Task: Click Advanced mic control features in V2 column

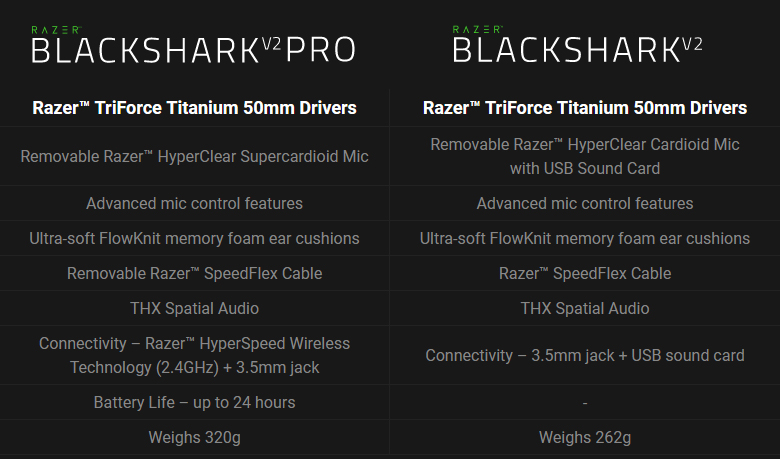Action: [x=585, y=203]
